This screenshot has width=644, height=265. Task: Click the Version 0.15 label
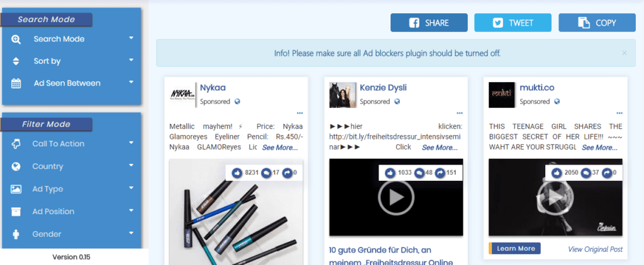tap(72, 257)
